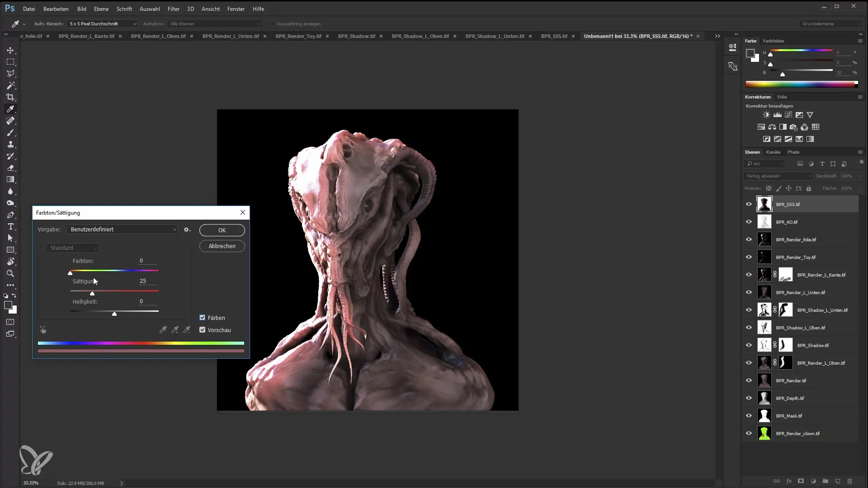Hide the BPR_Render_clown.tif layer
This screenshot has width=868, height=488.
coord(749,433)
